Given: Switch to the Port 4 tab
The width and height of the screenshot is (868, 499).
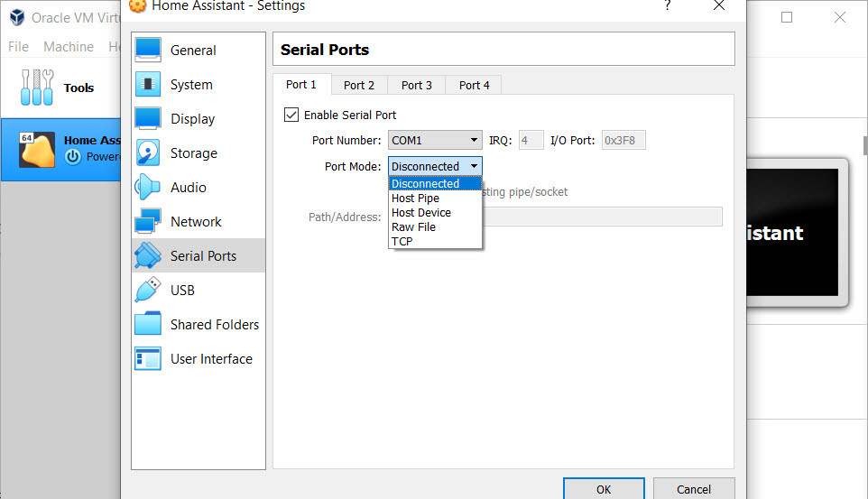Looking at the screenshot, I should click(x=475, y=85).
